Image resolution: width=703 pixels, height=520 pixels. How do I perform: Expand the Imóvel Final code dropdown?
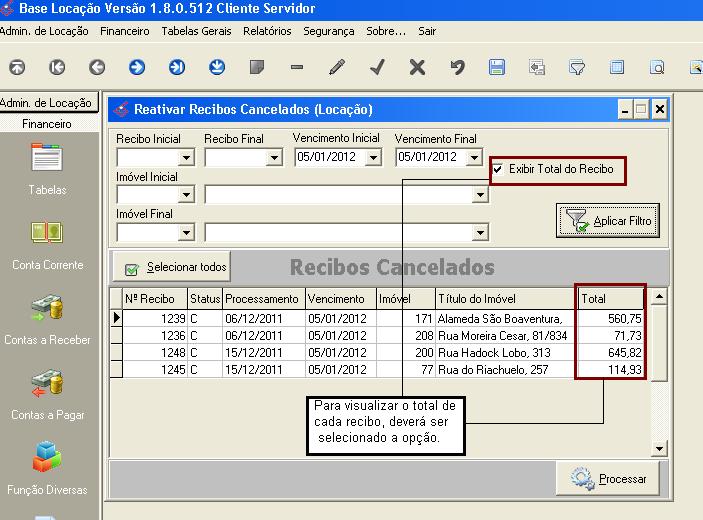pos(186,233)
